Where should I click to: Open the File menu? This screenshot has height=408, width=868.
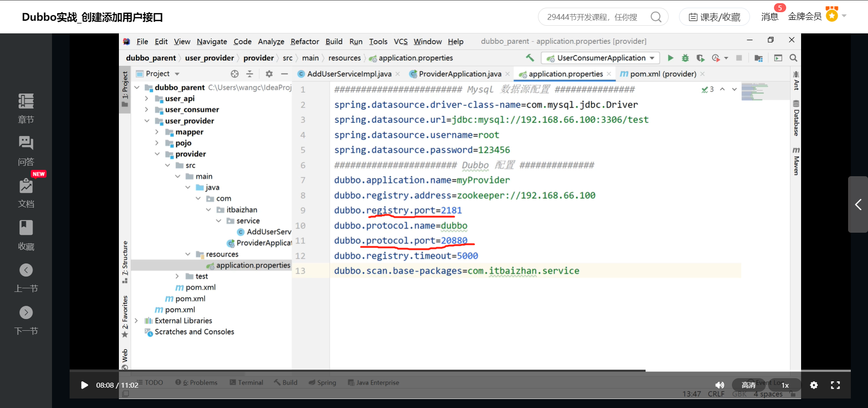(x=142, y=42)
